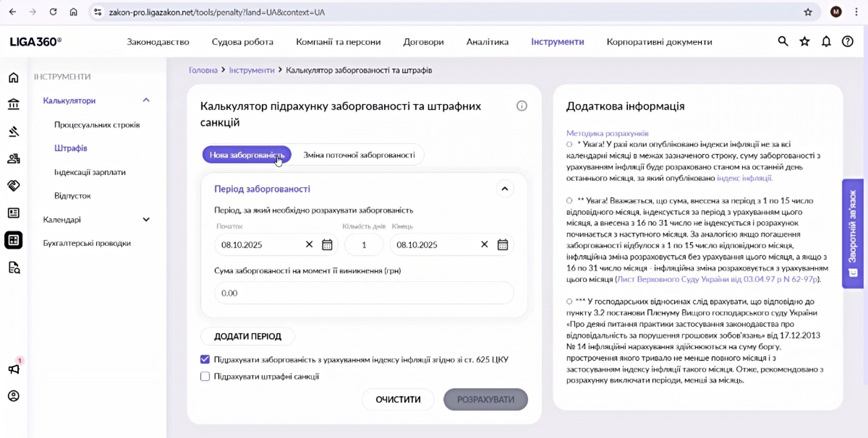
Task: Click the calculator icon in left sidebar
Action: point(13,240)
